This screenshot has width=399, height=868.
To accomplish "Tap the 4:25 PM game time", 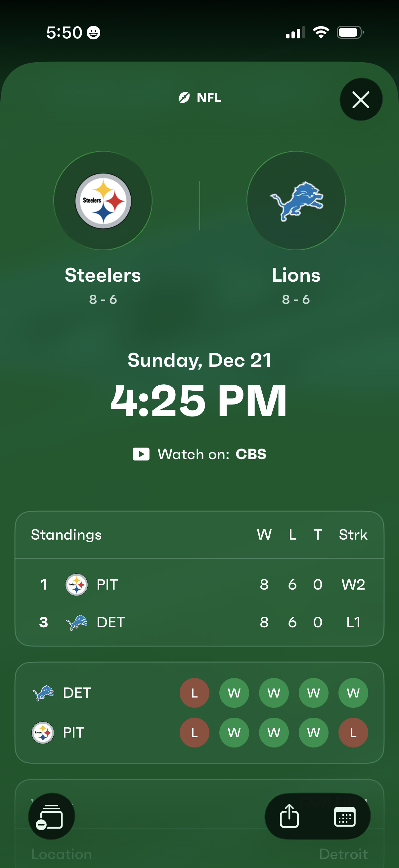I will coord(199,400).
